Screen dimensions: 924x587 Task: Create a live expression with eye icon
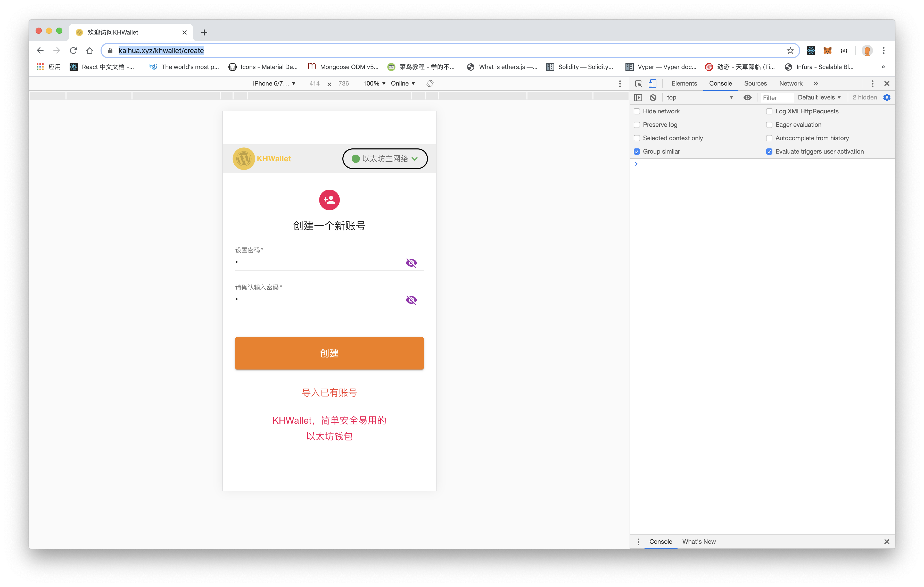pos(747,97)
